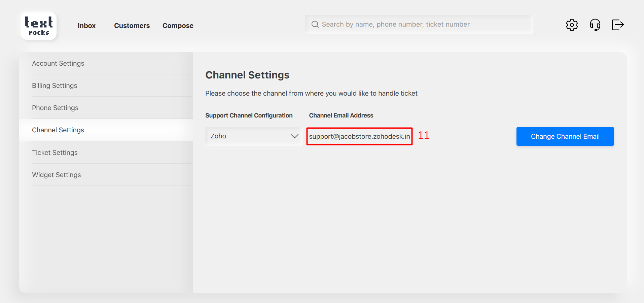Click the channel email address field
This screenshot has width=644, height=303.
(x=359, y=136)
